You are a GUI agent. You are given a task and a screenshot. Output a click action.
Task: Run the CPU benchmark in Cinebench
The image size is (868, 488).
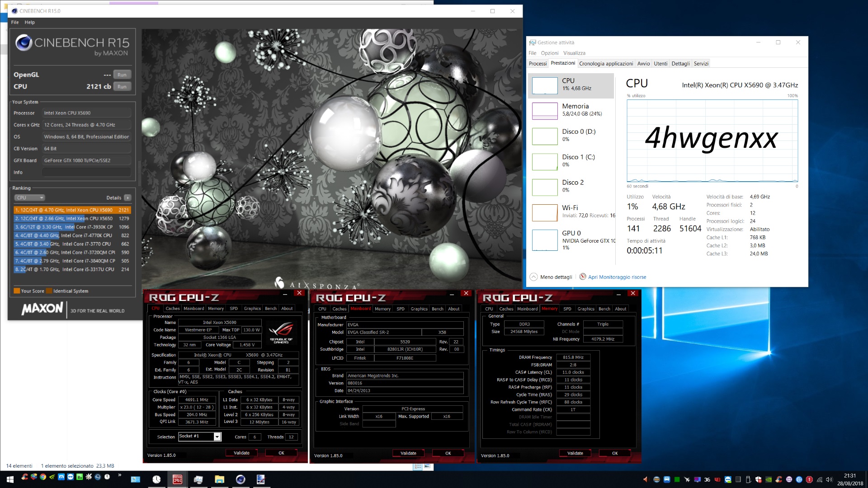(x=122, y=87)
